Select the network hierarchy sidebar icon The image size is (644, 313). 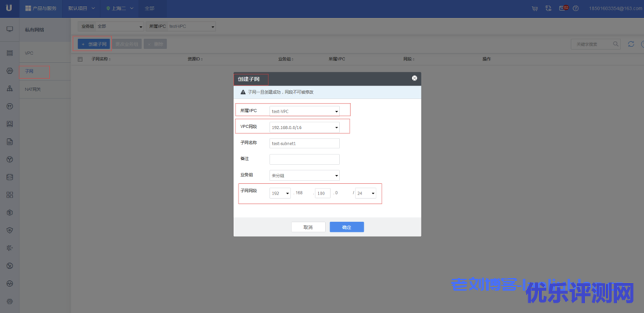[10, 89]
